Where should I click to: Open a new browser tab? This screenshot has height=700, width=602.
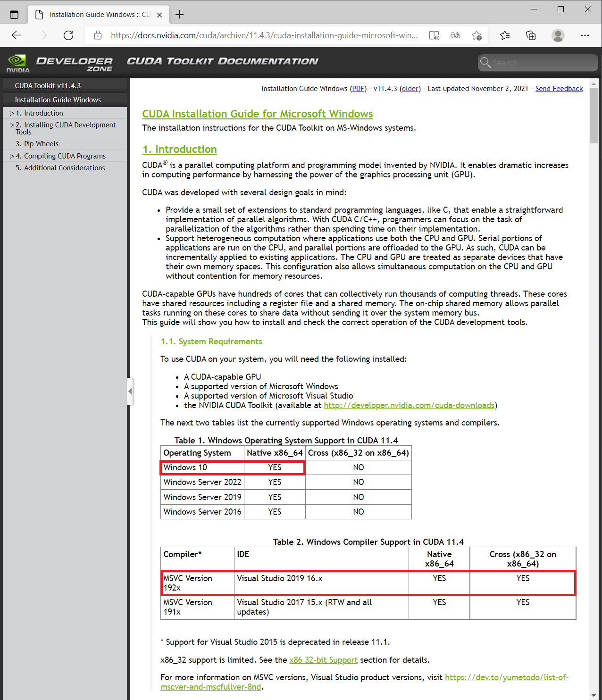click(179, 15)
